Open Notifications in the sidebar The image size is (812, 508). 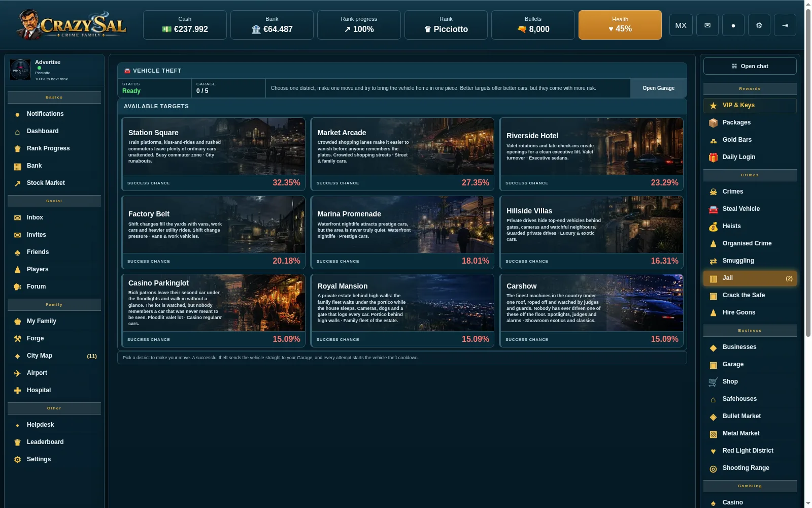pyautogui.click(x=54, y=114)
